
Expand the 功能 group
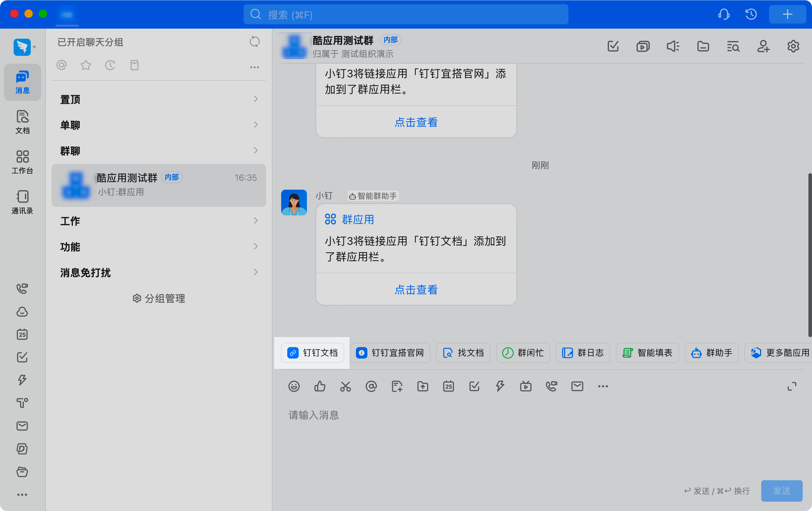tap(159, 247)
